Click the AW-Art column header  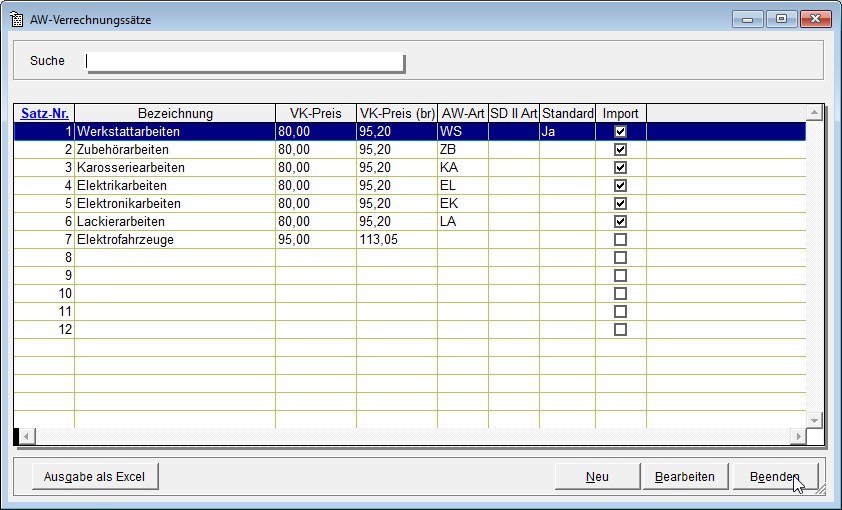(x=463, y=113)
